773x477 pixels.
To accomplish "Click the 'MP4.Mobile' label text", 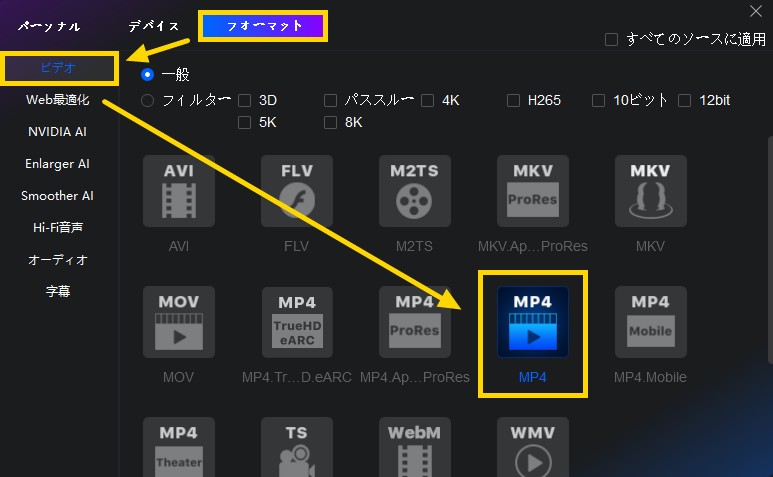I will click(650, 377).
